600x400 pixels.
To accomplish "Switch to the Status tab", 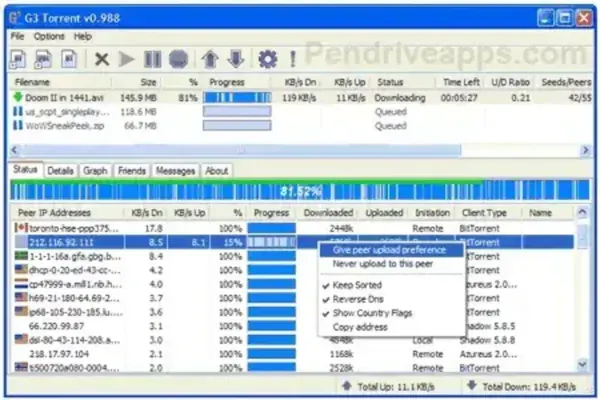I will pos(25,170).
